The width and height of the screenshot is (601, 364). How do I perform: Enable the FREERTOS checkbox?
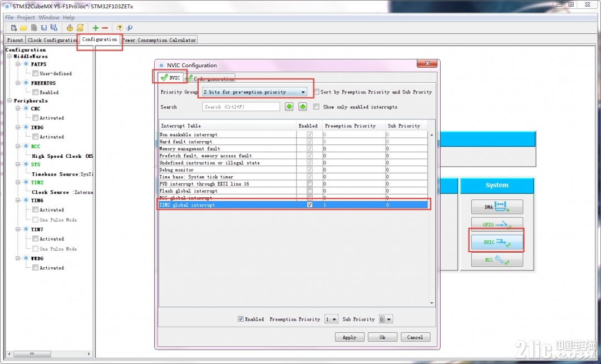pos(35,92)
